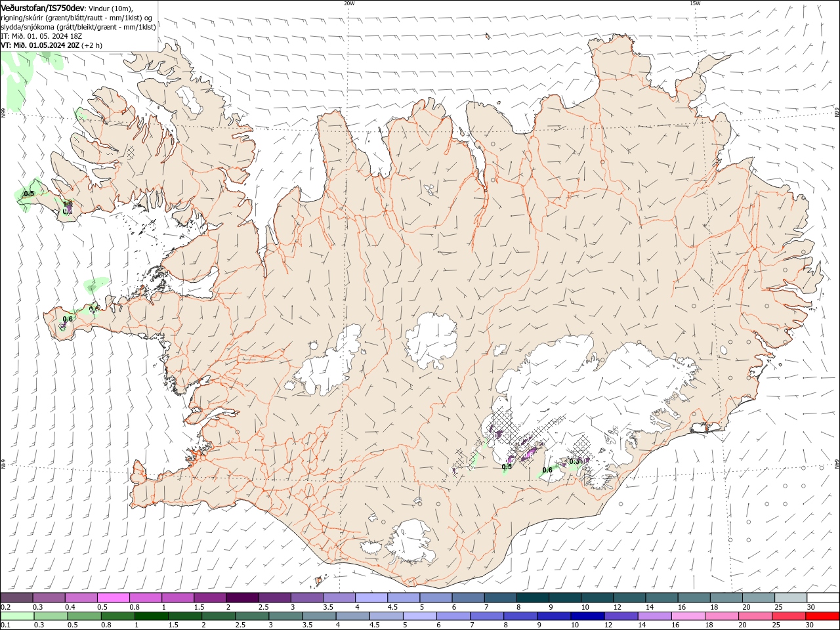Click the white Hofsjökull glacier in central Iceland
The height and width of the screenshot is (630, 840).
[431, 341]
